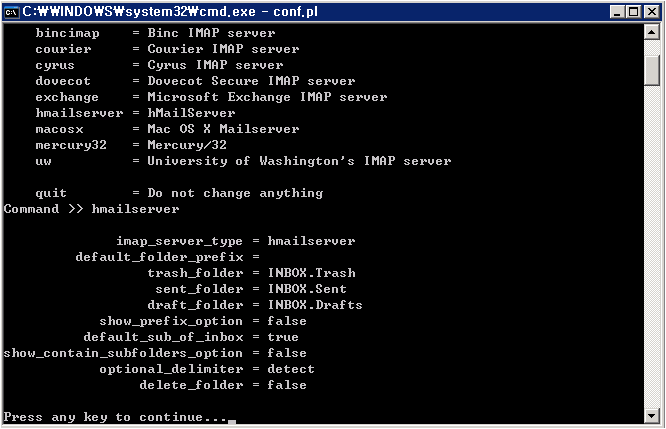Click 'Cyrus IMAP server' description
Image resolution: width=666 pixels, height=429 pixels.
[x=215, y=65]
